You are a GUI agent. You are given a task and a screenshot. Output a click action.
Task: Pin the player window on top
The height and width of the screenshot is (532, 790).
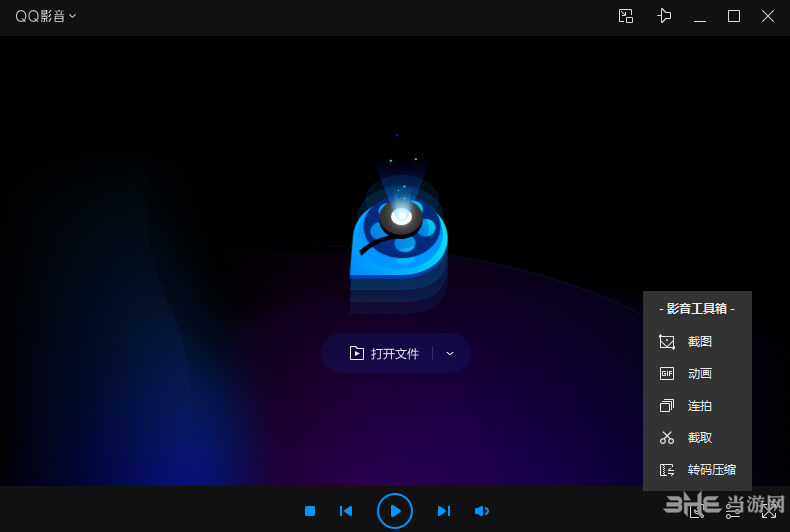[x=664, y=16]
